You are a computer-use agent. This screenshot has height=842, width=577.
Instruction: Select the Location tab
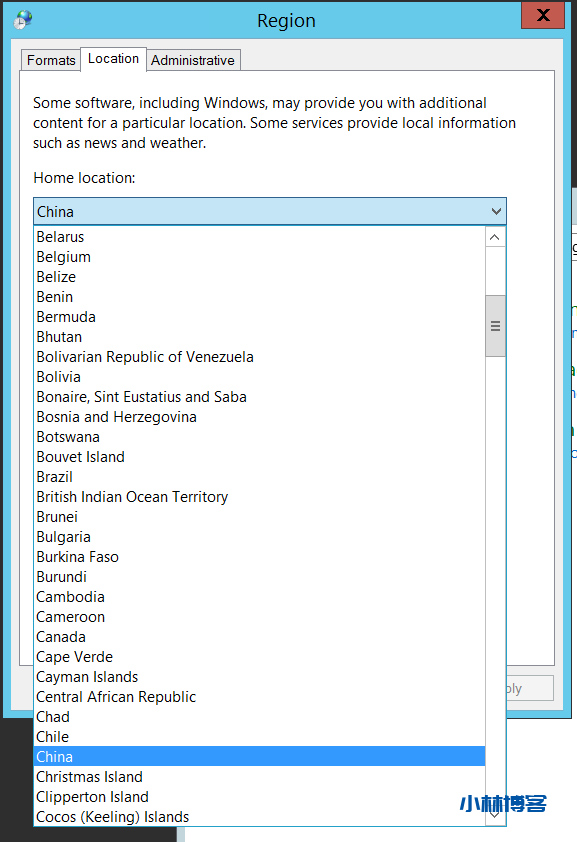[x=113, y=59]
